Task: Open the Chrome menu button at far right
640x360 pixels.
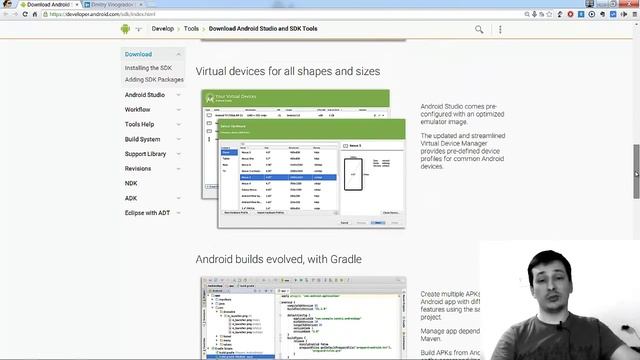Action: 635,14
